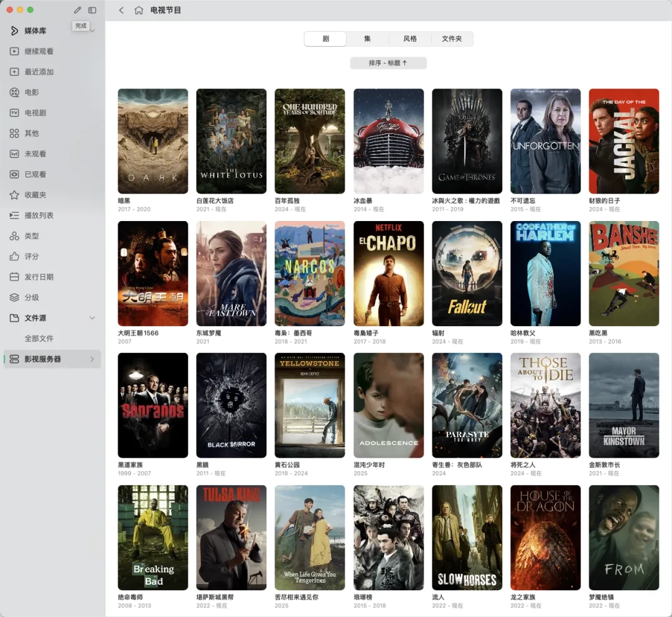Open 评分 thumbs-up item

pyautogui.click(x=31, y=257)
